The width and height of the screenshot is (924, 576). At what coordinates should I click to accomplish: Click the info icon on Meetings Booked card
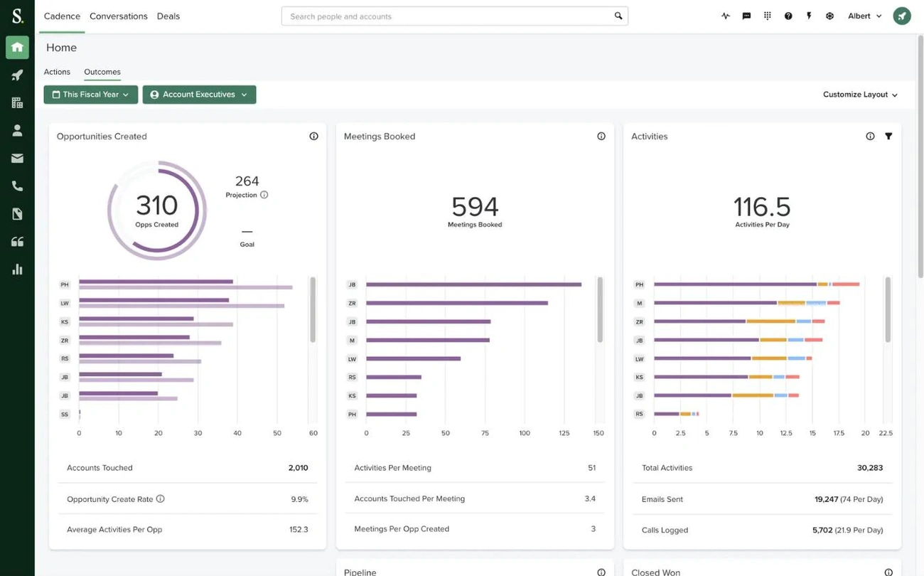[x=601, y=136]
